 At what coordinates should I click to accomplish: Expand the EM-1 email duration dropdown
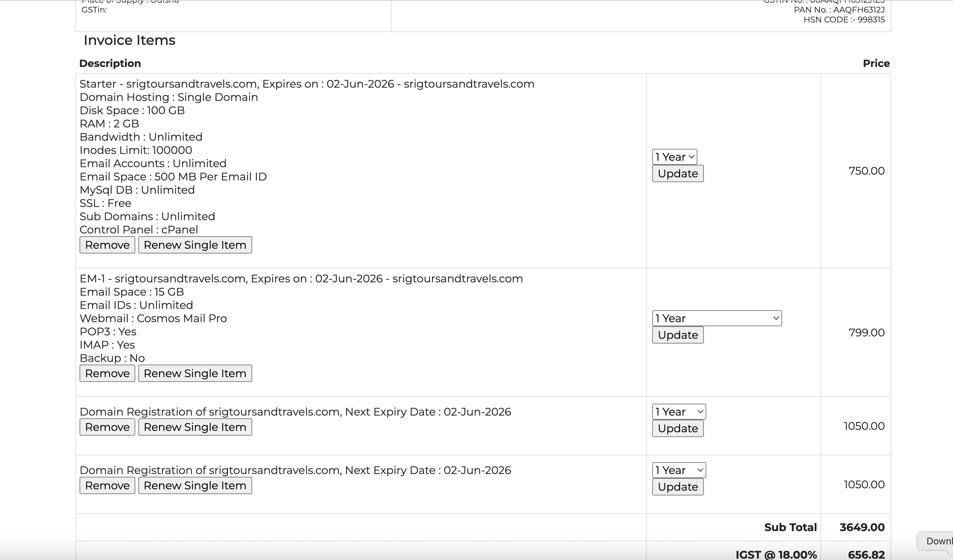[x=716, y=318]
